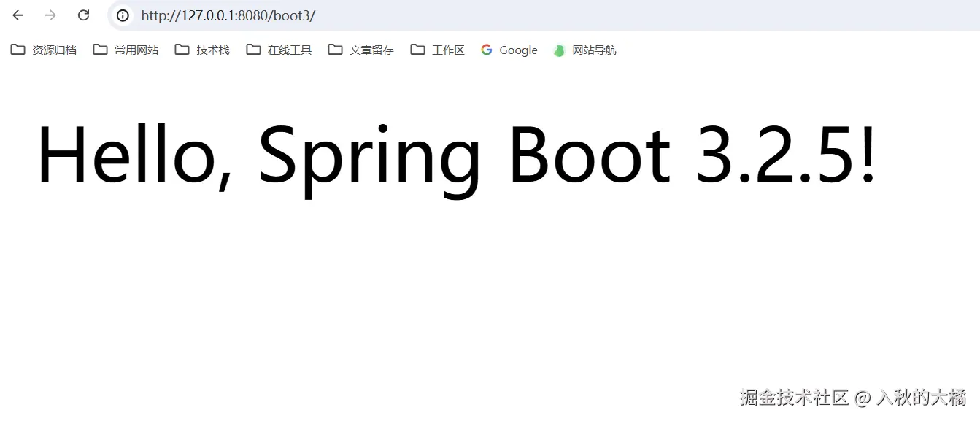Select the address bar URL
980x421 pixels.
coord(226,15)
